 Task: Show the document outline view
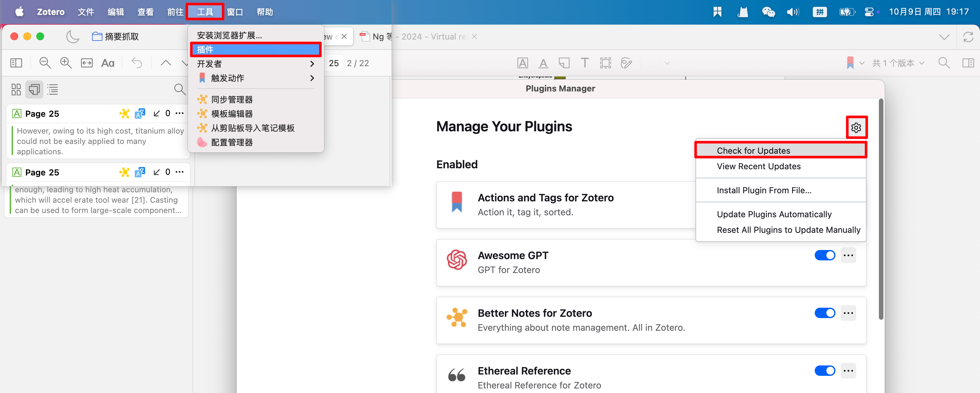52,89
